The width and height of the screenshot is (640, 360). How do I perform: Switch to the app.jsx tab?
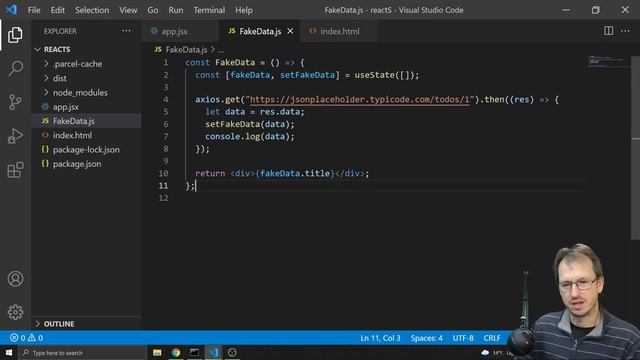tap(181, 31)
